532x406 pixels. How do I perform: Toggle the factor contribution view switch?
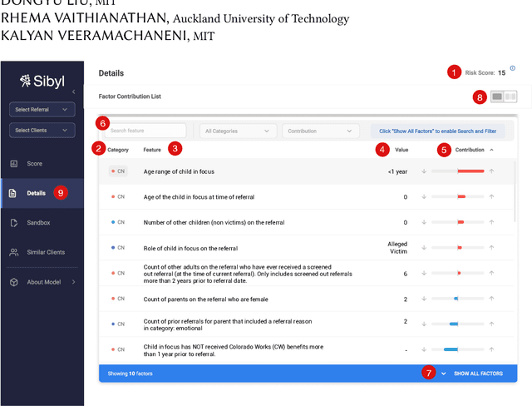tap(504, 97)
